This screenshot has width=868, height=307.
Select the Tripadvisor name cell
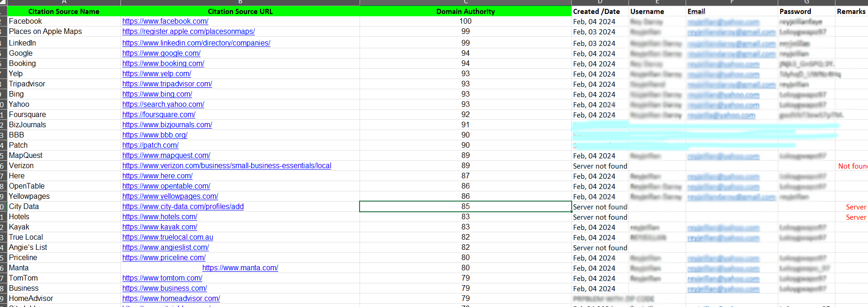coord(64,84)
